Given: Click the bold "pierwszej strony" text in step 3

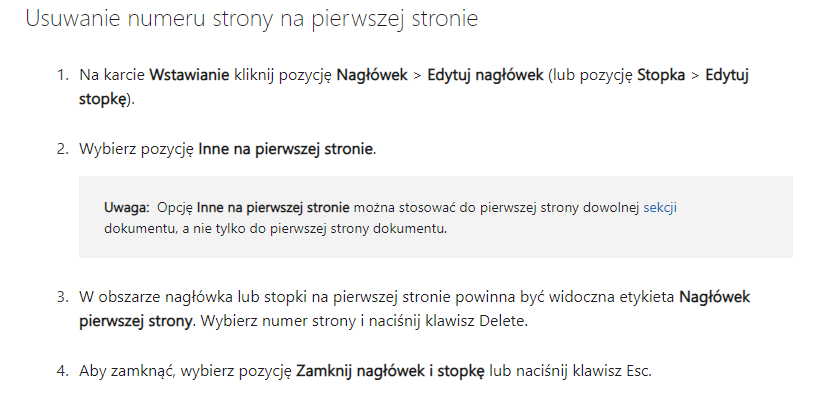Looking at the screenshot, I should 136,321.
